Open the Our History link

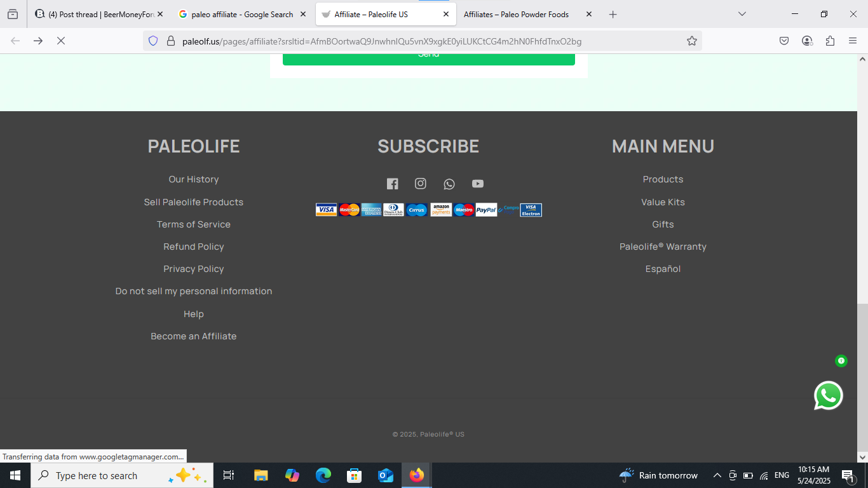pos(194,179)
